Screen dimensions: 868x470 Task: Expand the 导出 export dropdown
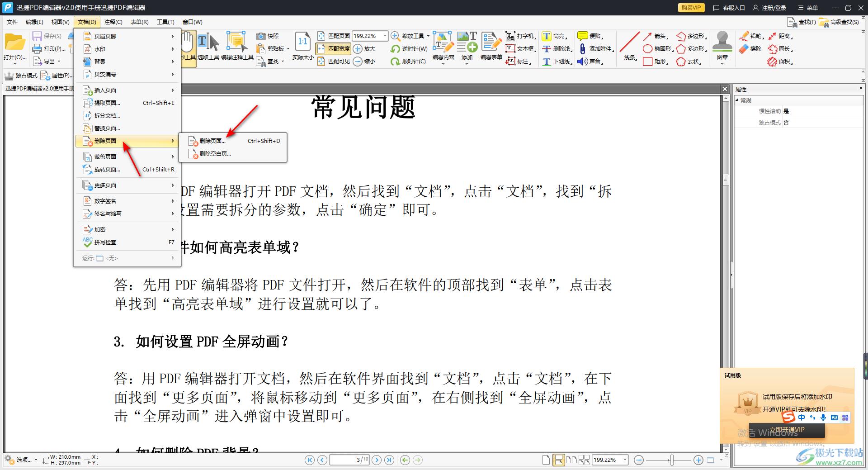coord(59,61)
